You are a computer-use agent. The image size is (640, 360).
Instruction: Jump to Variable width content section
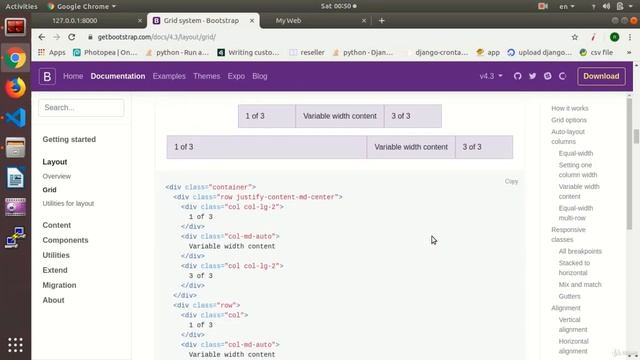click(579, 191)
